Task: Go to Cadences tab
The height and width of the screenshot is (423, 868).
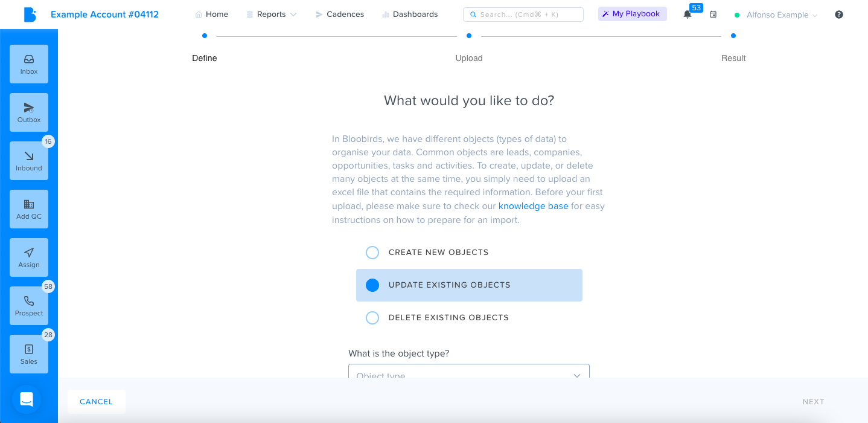Action: pyautogui.click(x=340, y=15)
